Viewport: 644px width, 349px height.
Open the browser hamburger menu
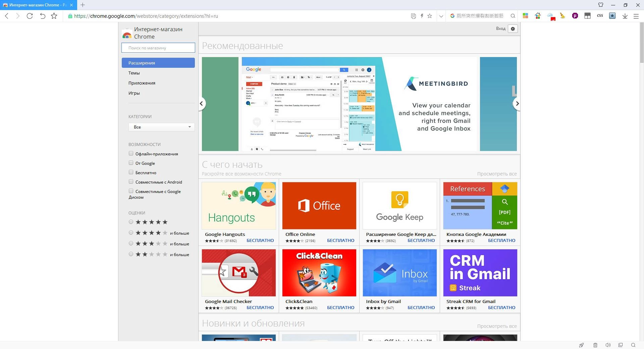(636, 16)
